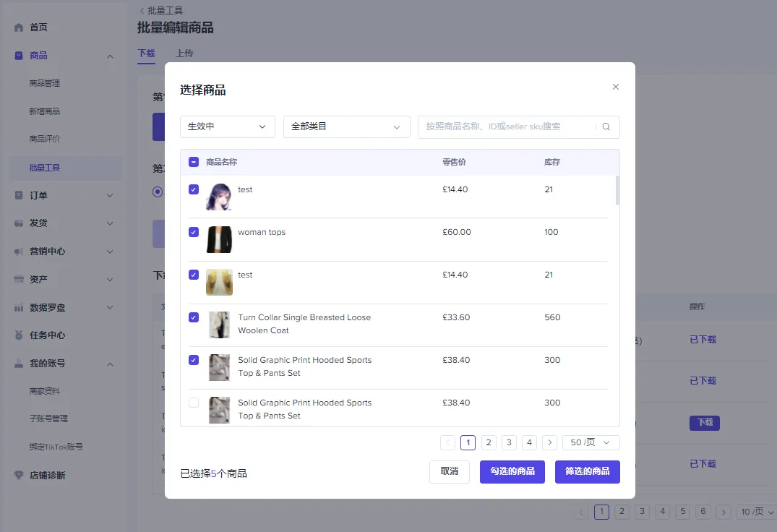Image resolution: width=777 pixels, height=532 pixels.
Task: Check the last Solid Graphic Print product
Action: click(x=193, y=403)
